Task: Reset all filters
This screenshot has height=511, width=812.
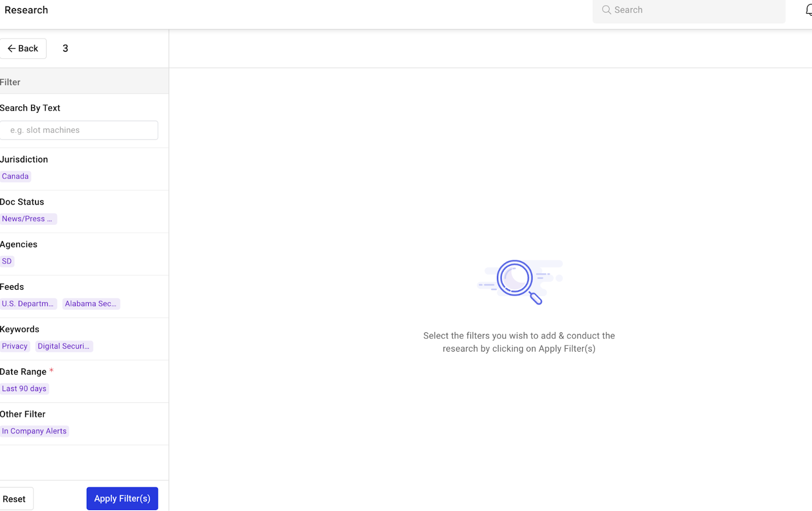Action: 16,499
